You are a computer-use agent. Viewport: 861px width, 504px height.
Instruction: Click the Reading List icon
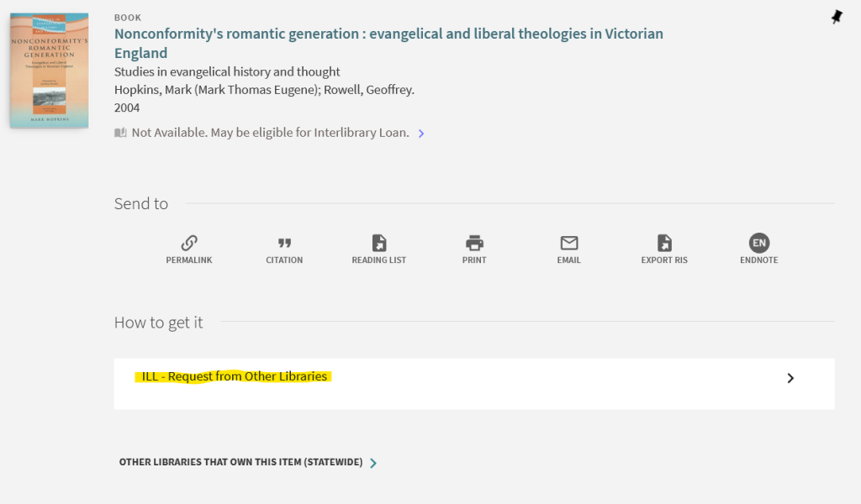(379, 243)
